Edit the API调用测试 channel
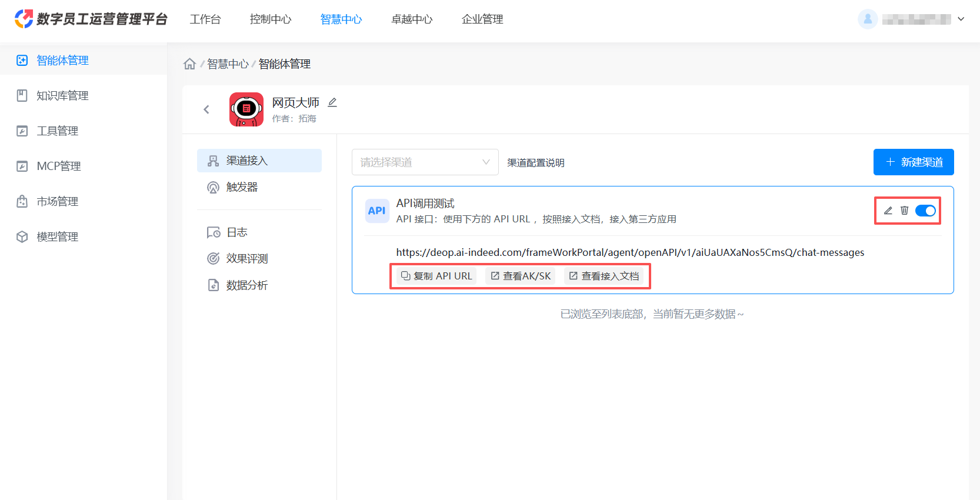This screenshot has width=980, height=500. [x=888, y=211]
